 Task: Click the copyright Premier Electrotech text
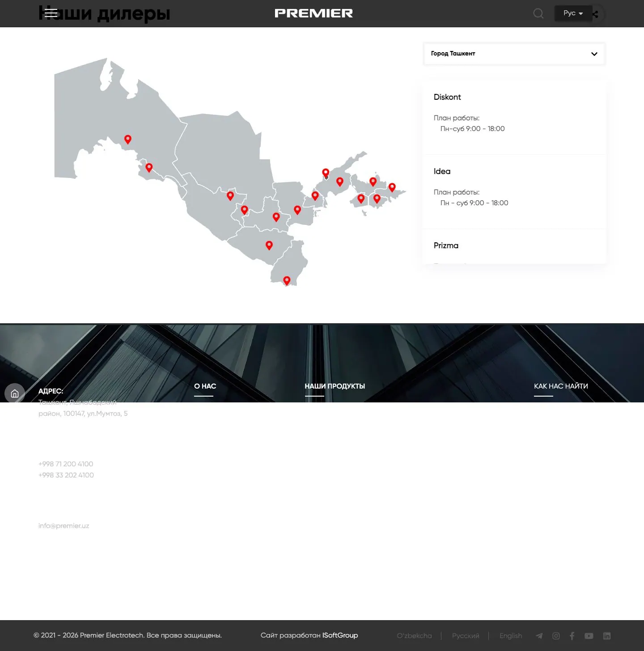(x=128, y=635)
